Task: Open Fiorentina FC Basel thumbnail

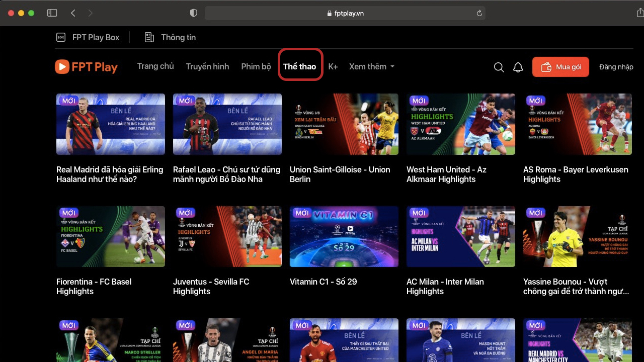Action: point(111,236)
